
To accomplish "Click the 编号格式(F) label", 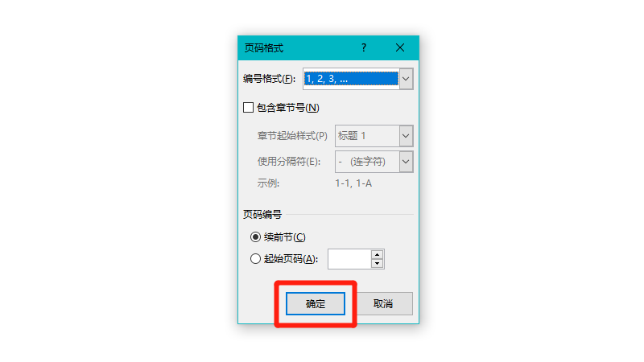I will click(x=269, y=79).
